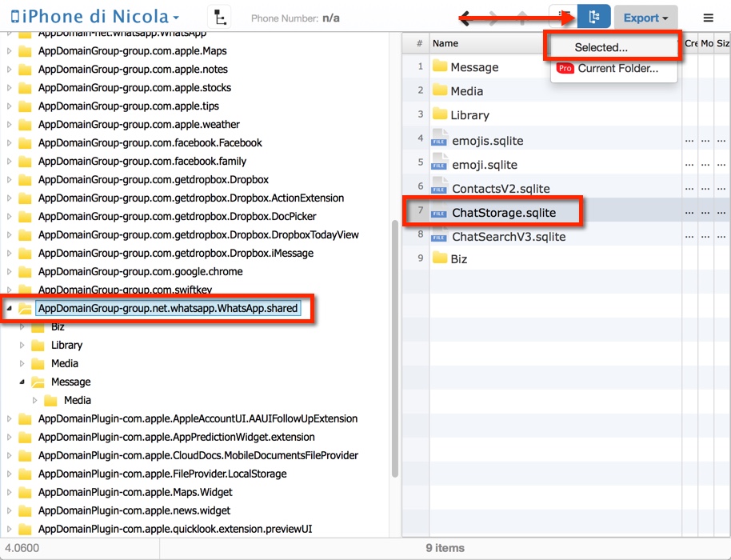731x560 pixels.
Task: Select the Message folder icon in file list
Action: 440,66
